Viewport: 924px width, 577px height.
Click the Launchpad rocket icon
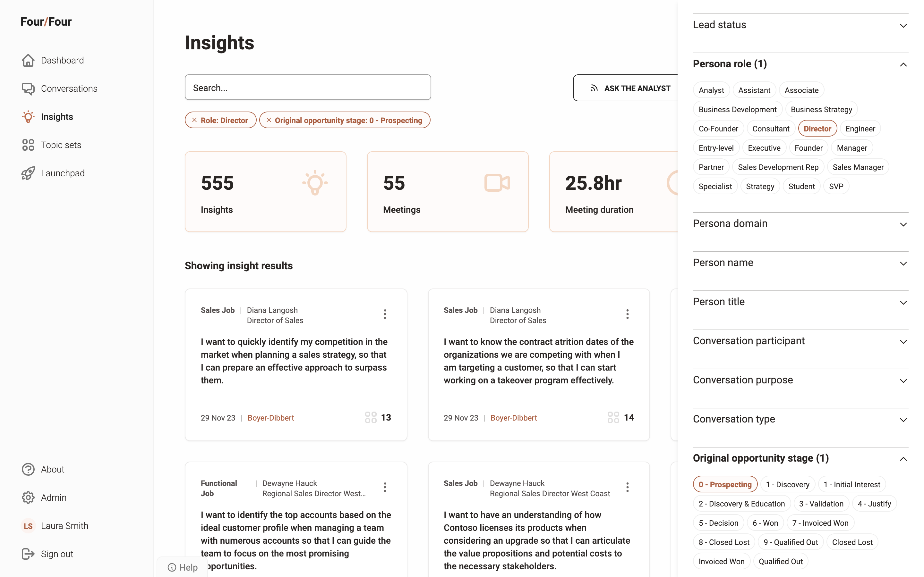(x=28, y=173)
